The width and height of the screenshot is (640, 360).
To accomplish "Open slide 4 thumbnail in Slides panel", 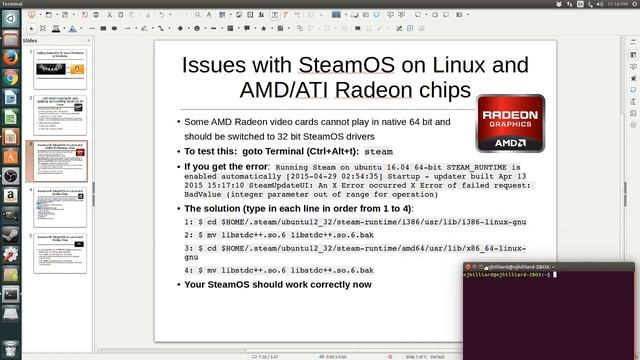I will tap(60, 207).
